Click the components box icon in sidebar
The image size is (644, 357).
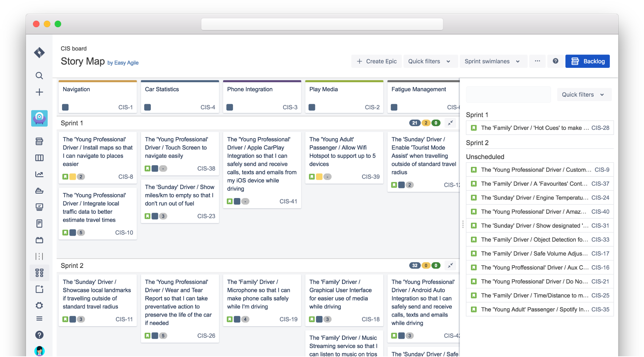point(39,240)
